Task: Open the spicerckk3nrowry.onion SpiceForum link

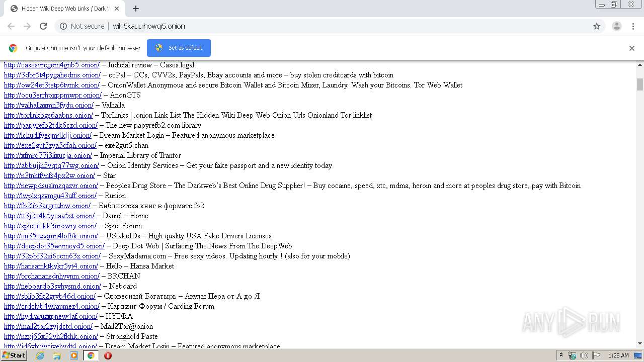Action: [50, 226]
